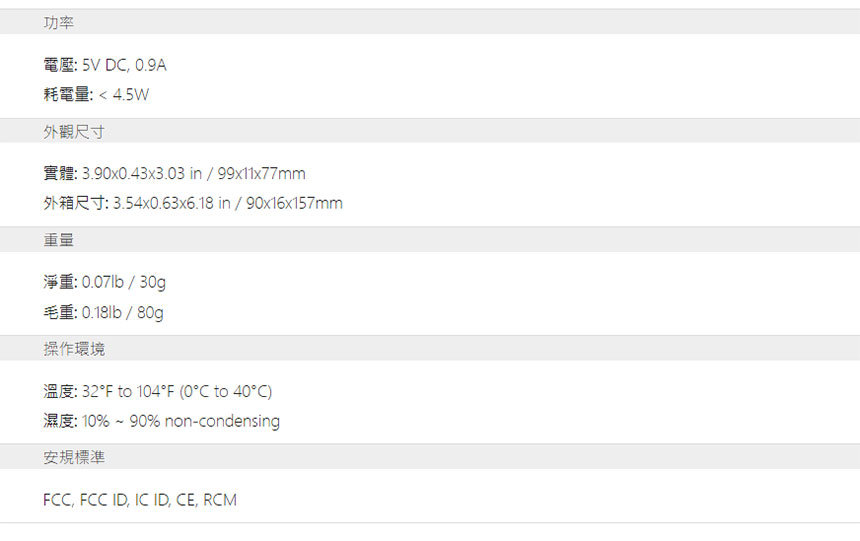Click the < 4.5W power value
Screen dimensions: 860x541
pyautogui.click(x=124, y=94)
